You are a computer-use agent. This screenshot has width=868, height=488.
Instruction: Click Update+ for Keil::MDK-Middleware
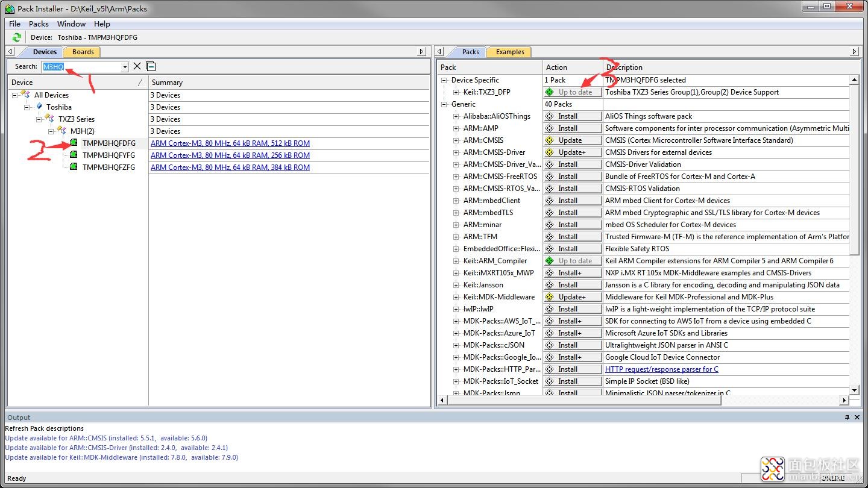point(573,297)
